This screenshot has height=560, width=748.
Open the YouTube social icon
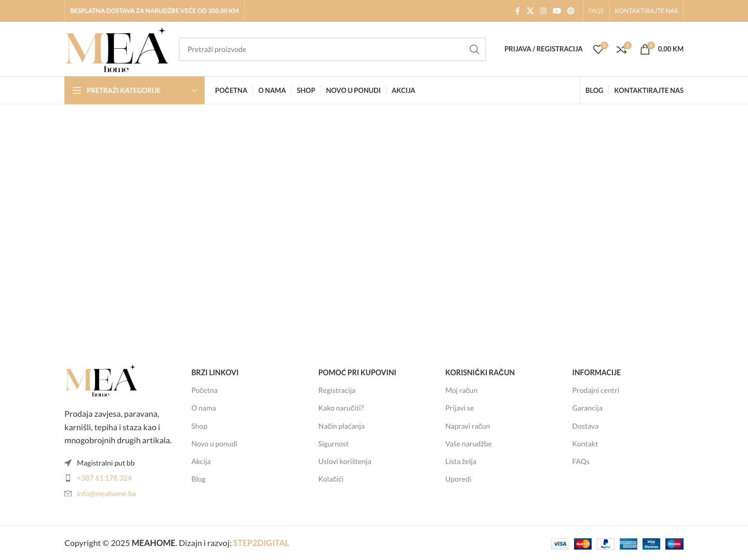557,11
